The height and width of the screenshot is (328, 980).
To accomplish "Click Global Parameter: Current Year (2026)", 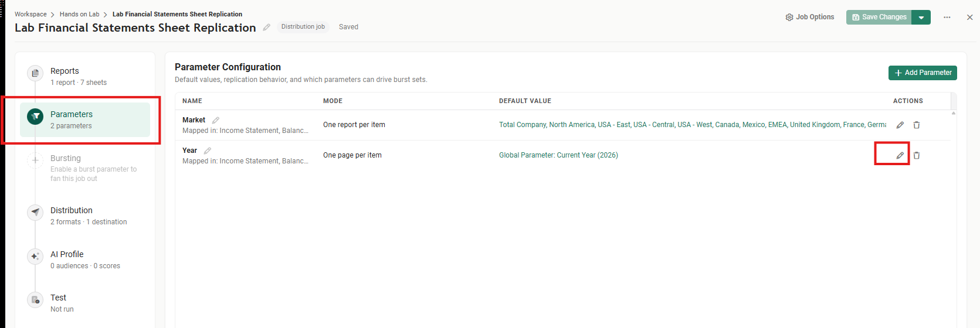I will click(x=558, y=155).
